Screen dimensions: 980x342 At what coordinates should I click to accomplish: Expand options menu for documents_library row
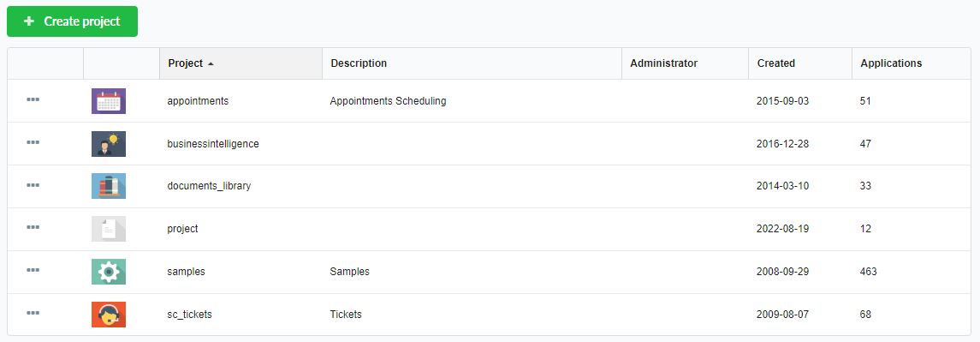(33, 185)
